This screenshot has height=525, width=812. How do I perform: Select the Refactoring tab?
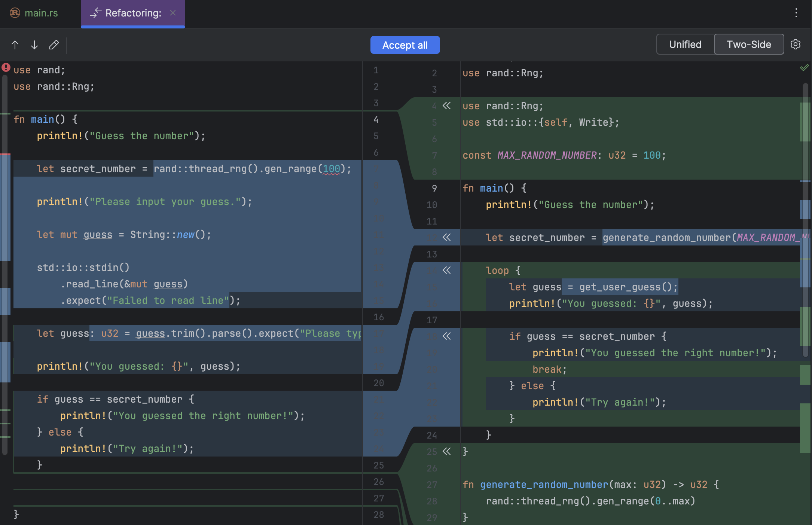coord(133,13)
